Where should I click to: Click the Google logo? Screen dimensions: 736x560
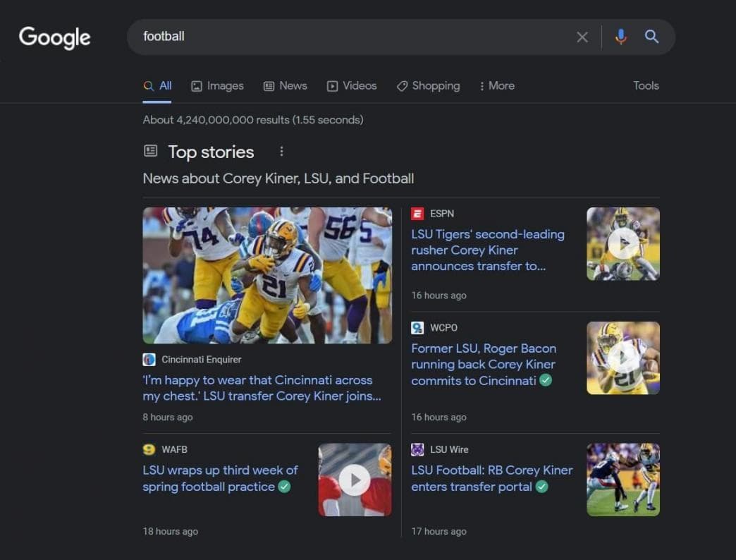54,37
